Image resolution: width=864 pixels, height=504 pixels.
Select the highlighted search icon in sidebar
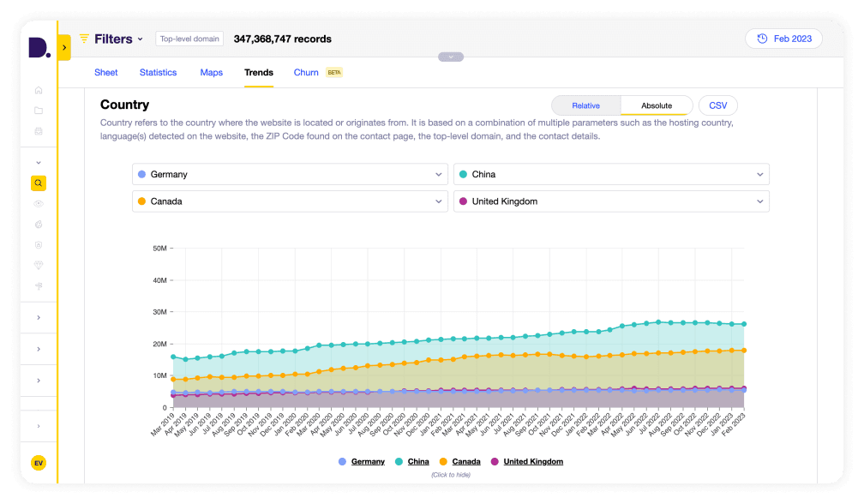click(x=39, y=183)
